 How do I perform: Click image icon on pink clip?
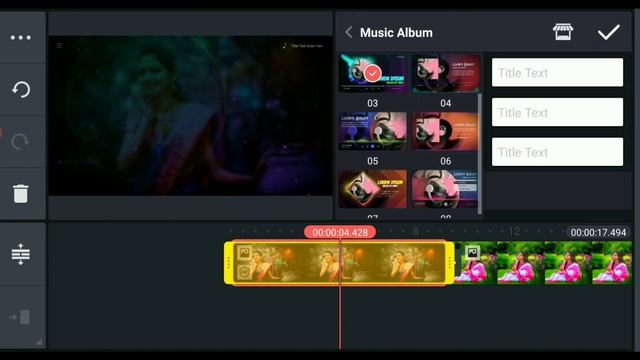pos(472,252)
